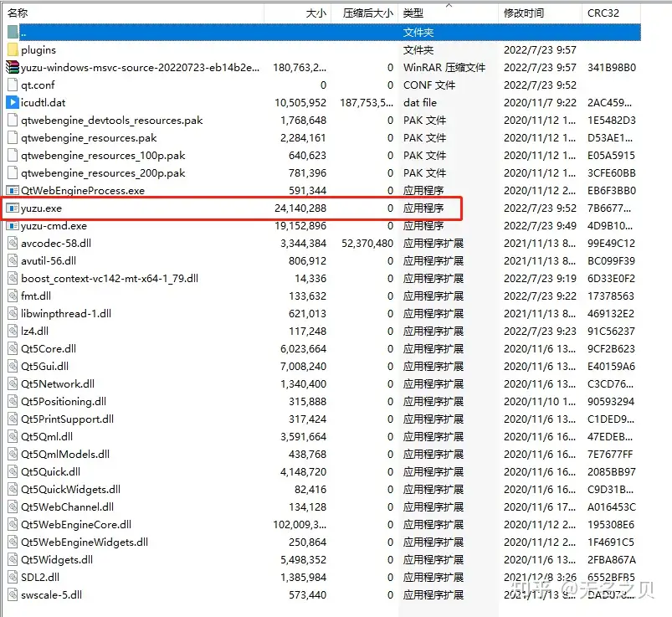This screenshot has width=672, height=617.
Task: Sort by the CRC32 column header
Action: click(x=612, y=13)
